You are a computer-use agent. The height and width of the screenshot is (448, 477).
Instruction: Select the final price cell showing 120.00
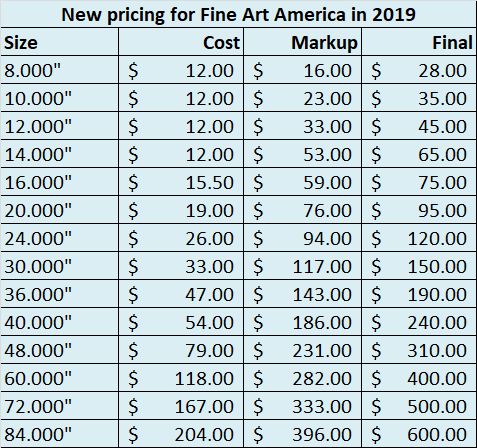[419, 238]
